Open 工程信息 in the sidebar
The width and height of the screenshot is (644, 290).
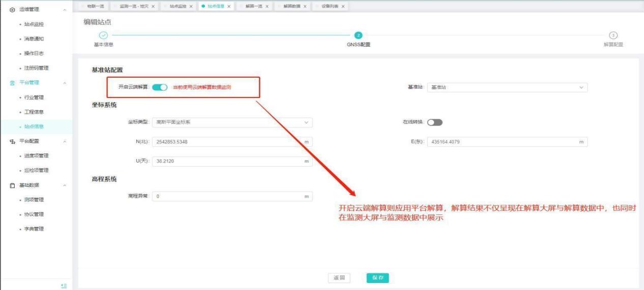click(35, 112)
